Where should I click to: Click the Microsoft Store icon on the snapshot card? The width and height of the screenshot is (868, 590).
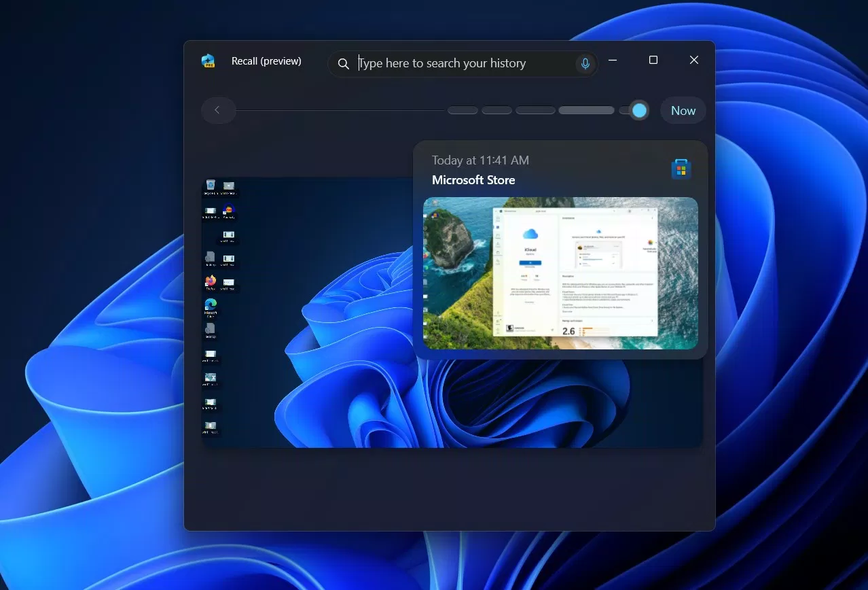[681, 168]
